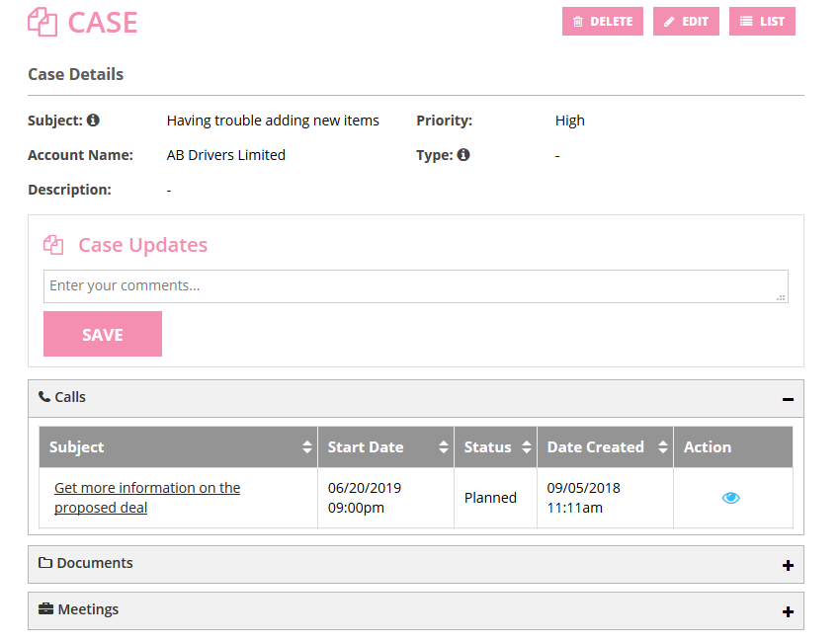
Task: Click the 'Planned' status cell
Action: (495, 498)
